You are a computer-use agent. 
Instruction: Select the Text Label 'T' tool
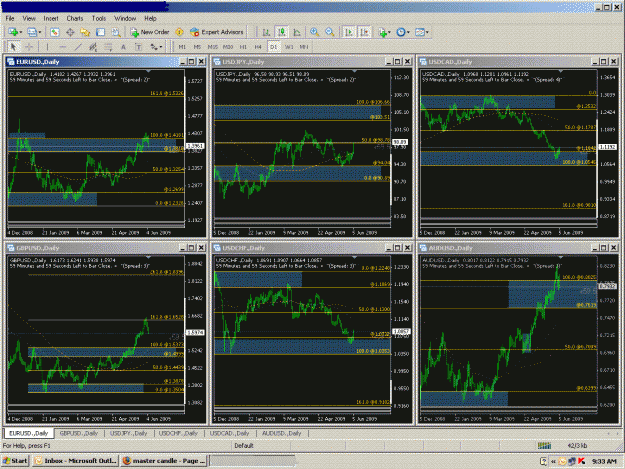pos(138,47)
